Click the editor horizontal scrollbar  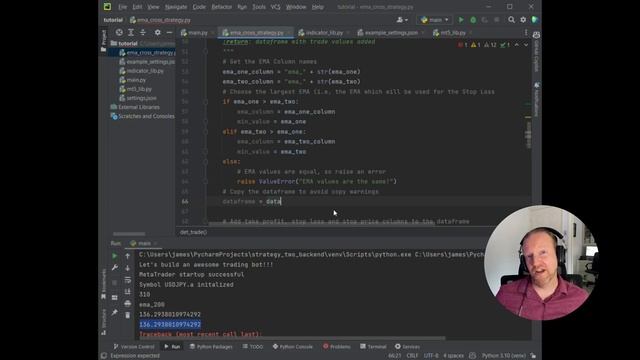coord(321,224)
